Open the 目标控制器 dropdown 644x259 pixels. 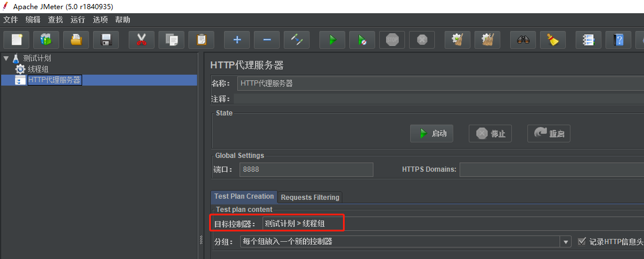coord(453,224)
